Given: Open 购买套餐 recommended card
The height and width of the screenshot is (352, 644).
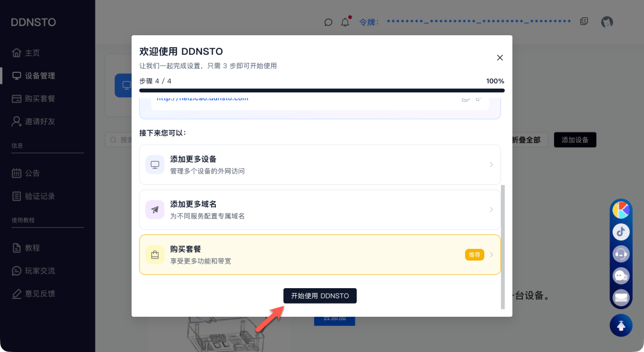Looking at the screenshot, I should [320, 255].
